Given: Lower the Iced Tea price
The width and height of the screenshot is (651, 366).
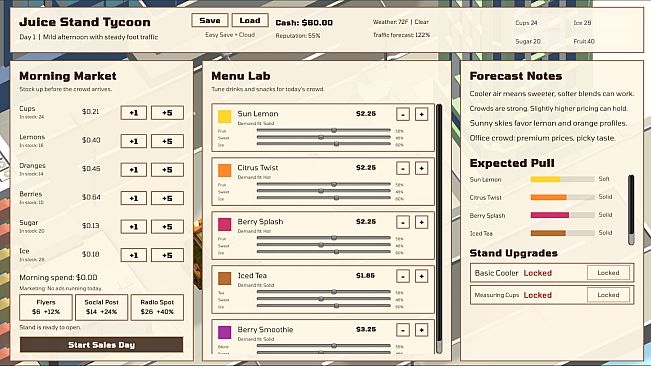Looking at the screenshot, I should point(403,276).
